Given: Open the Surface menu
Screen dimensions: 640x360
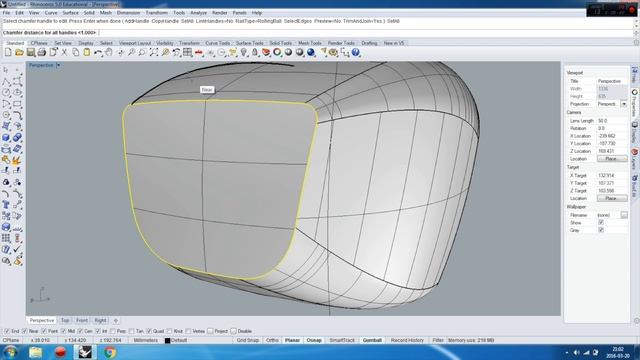Looking at the screenshot, I should tap(70, 13).
